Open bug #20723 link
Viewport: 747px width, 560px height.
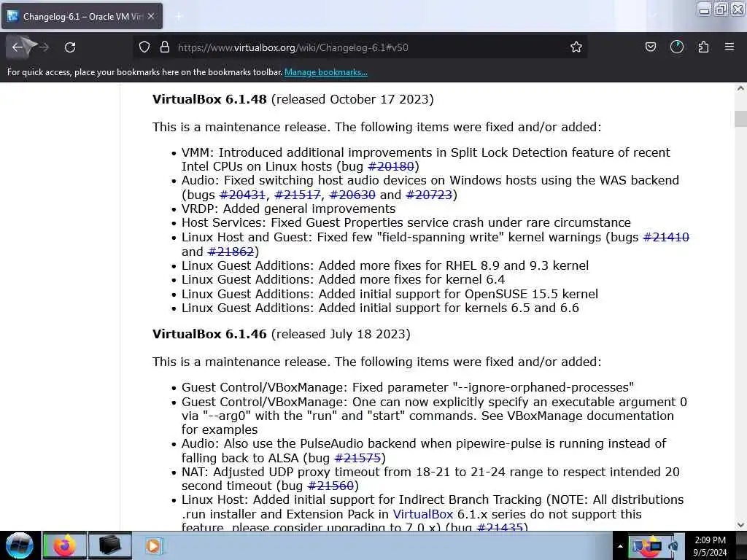coord(429,195)
